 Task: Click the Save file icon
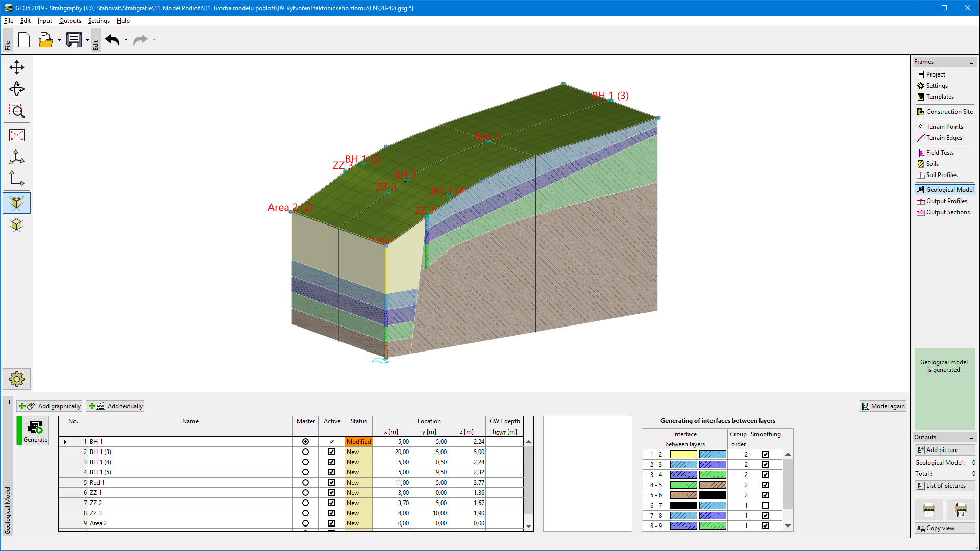click(x=74, y=40)
